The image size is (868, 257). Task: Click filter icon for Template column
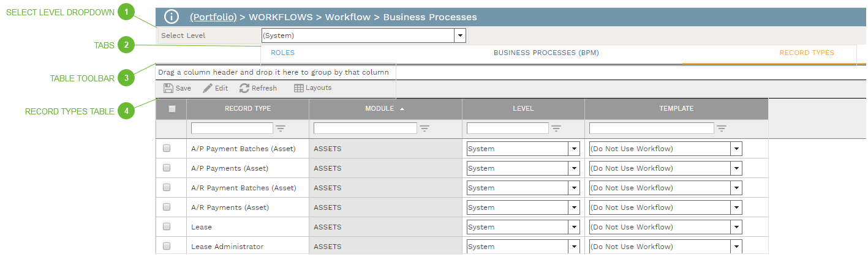[722, 128]
